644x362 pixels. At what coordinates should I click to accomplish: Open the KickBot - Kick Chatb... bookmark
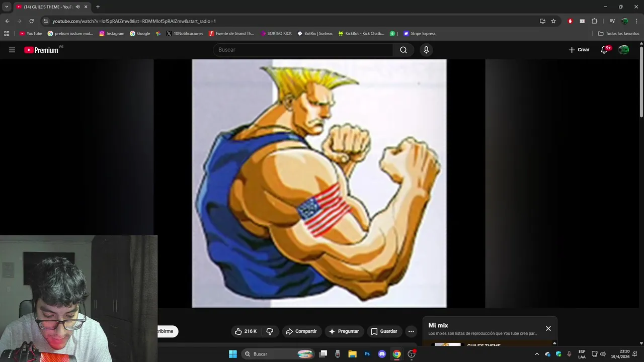(361, 34)
